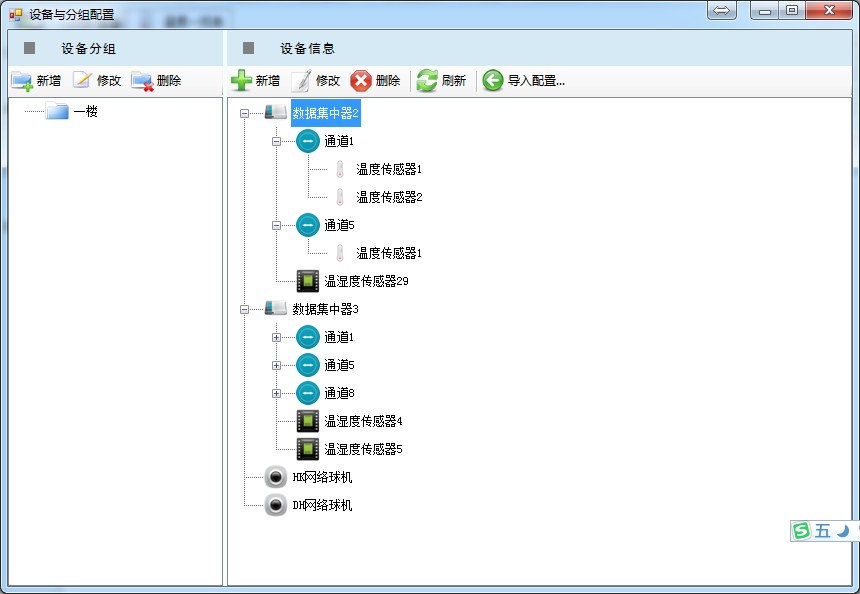Click green plus 新增 icon in 设备信息 toolbar
This screenshot has height=594, width=860.
[x=241, y=81]
